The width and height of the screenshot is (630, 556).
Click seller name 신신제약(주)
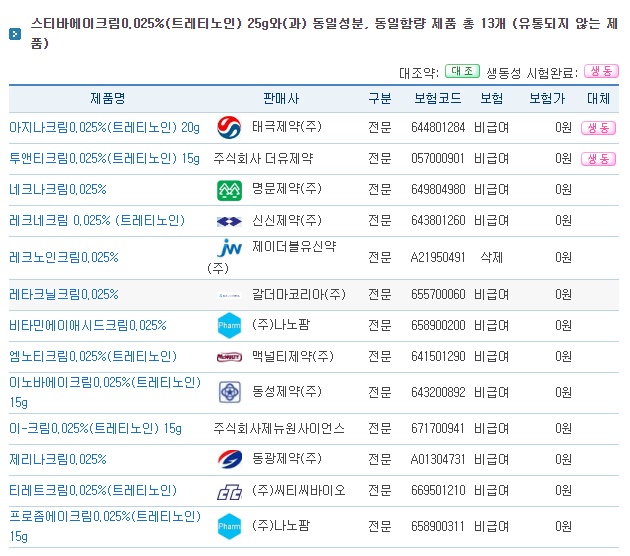(287, 220)
